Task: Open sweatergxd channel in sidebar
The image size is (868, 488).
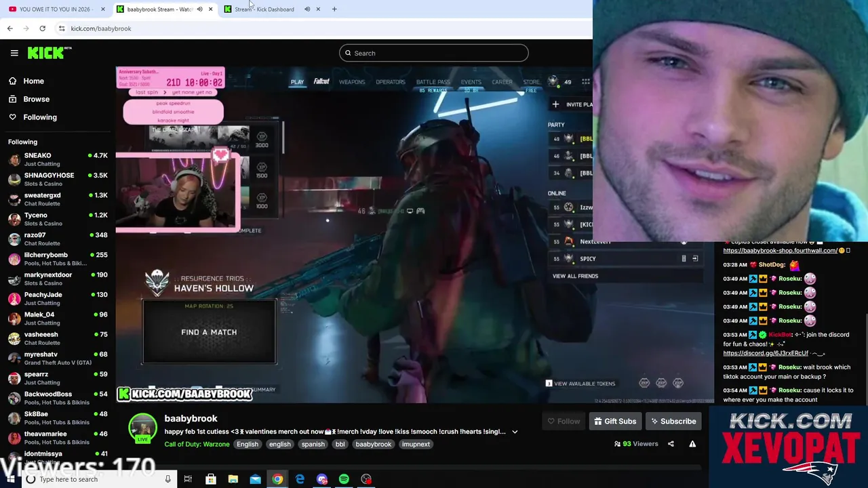Action: [x=58, y=199]
